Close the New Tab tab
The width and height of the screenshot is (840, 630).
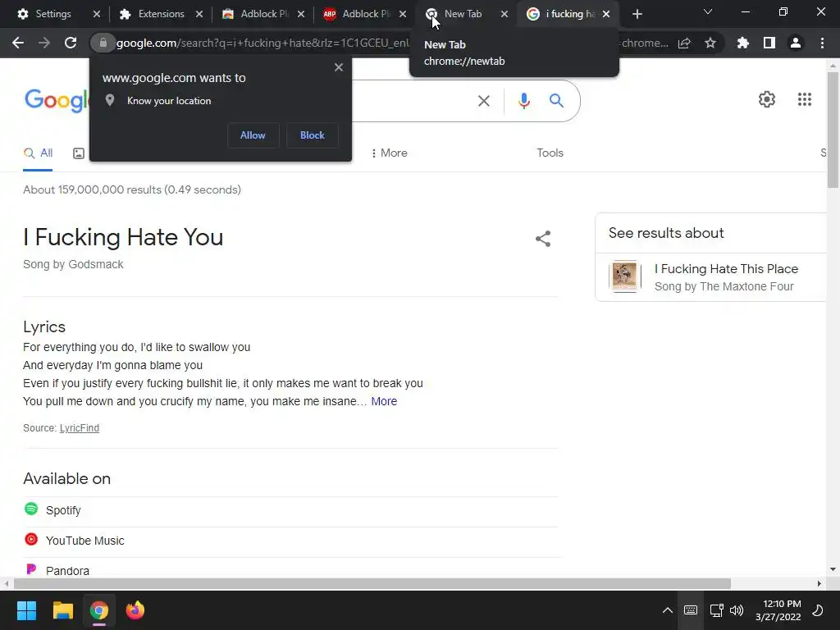504,14
